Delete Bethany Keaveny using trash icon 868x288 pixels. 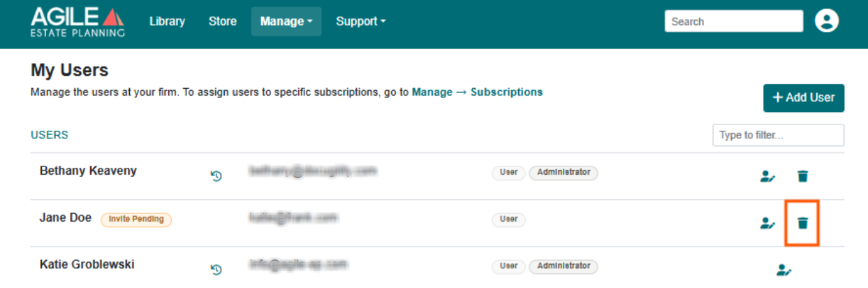(802, 176)
